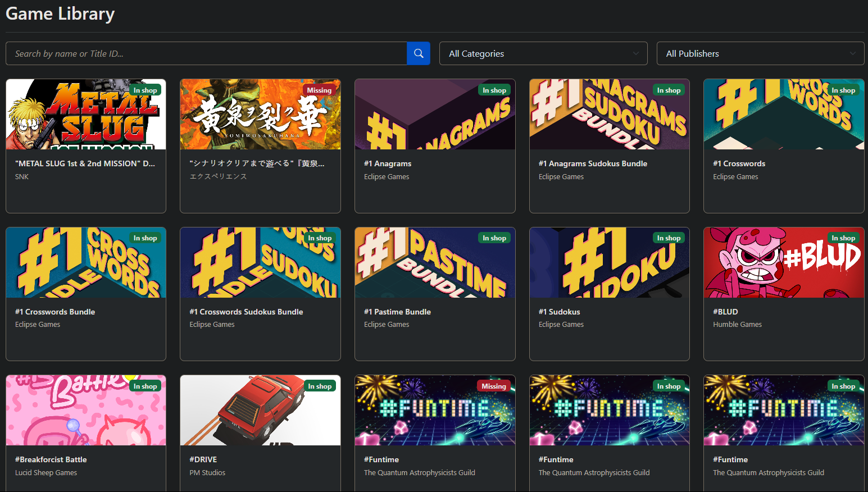Image resolution: width=868 pixels, height=492 pixels.
Task: Click the Game Library heading
Action: point(60,13)
